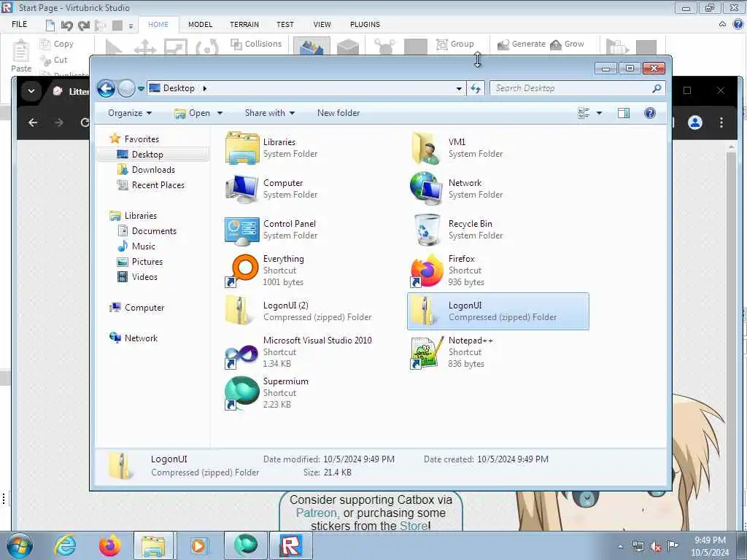Toggle the preview pane button
Viewport: 747px width, 560px height.
tap(624, 113)
